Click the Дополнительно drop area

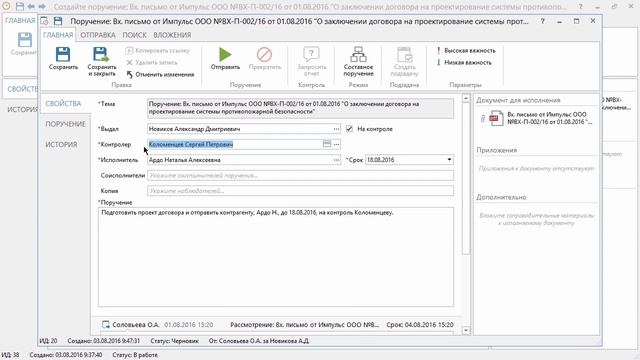pos(536,219)
